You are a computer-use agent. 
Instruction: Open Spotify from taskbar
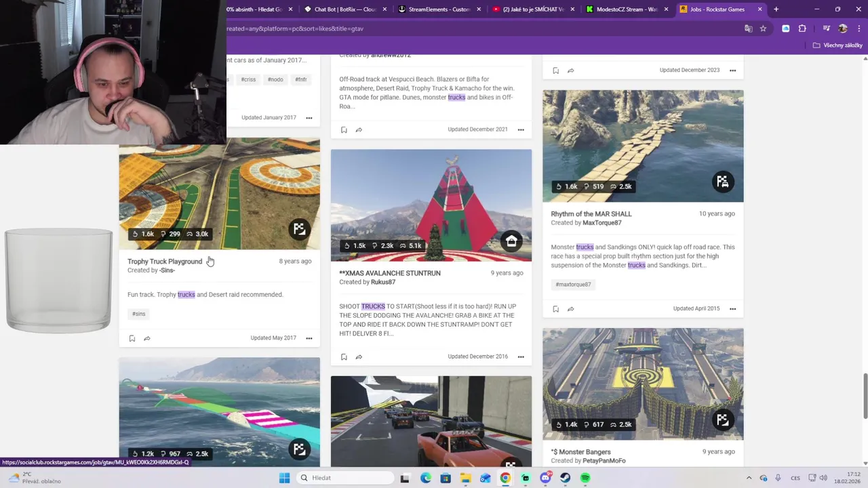[585, 478]
